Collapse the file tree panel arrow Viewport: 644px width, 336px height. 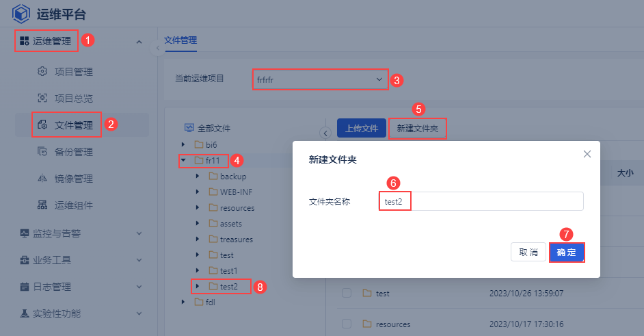tap(325, 133)
